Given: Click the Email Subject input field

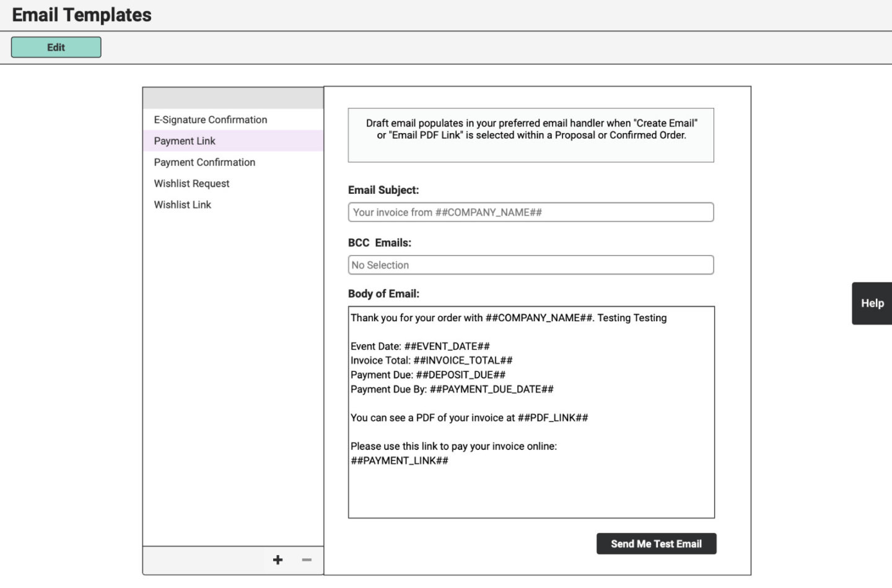Looking at the screenshot, I should point(531,212).
